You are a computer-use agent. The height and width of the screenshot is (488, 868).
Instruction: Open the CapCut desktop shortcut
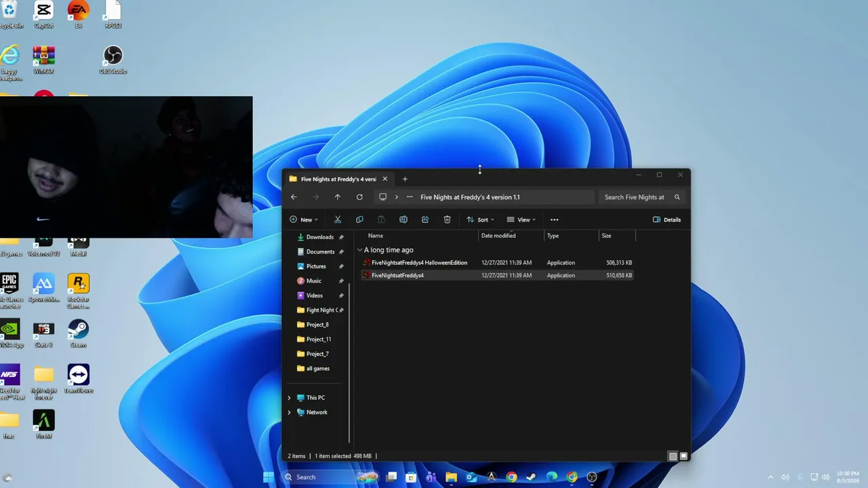[x=43, y=15]
